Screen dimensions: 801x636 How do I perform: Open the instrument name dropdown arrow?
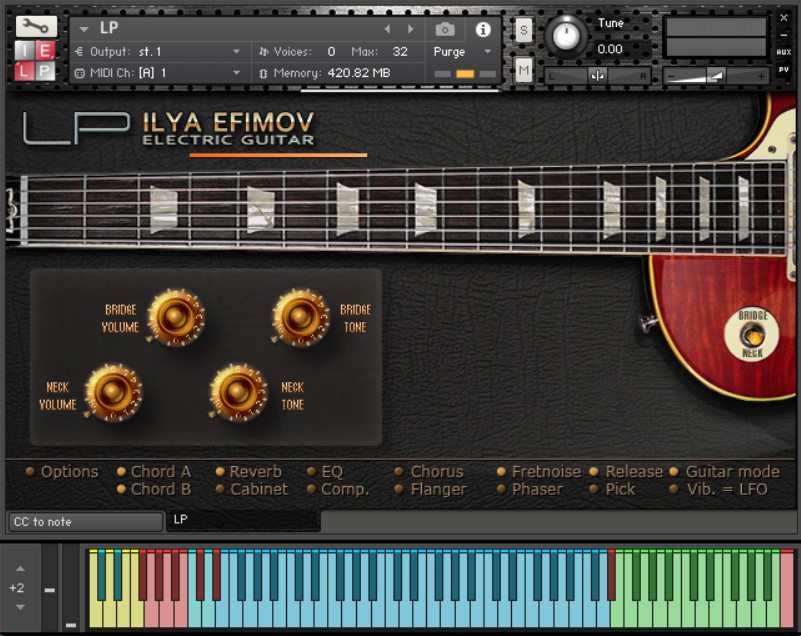click(84, 29)
